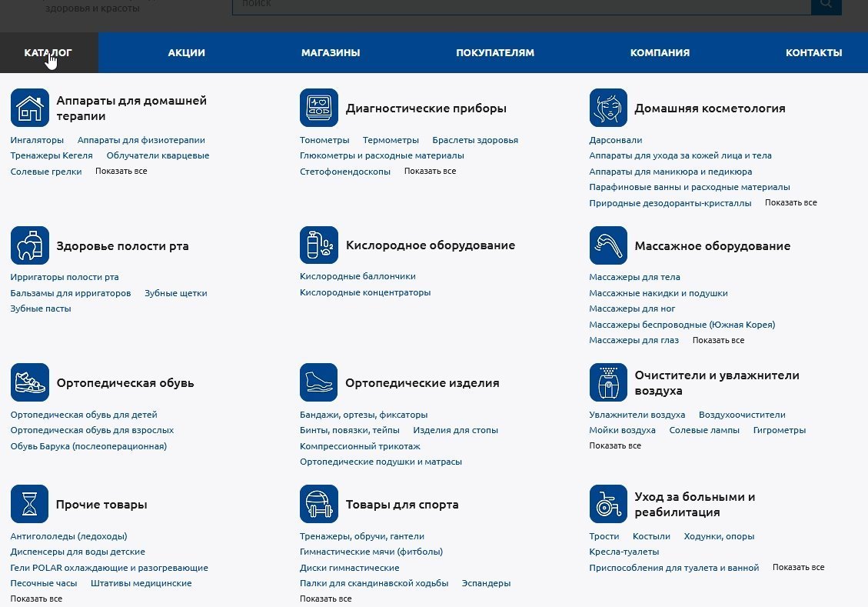Open the Облучатели кварцевые link
This screenshot has width=868, height=607.
click(x=158, y=155)
